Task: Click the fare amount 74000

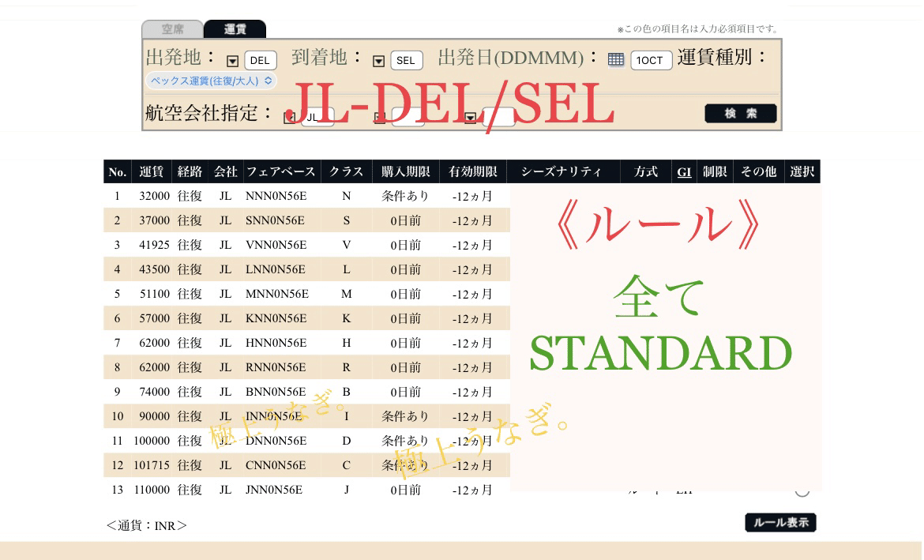Action: 154,392
